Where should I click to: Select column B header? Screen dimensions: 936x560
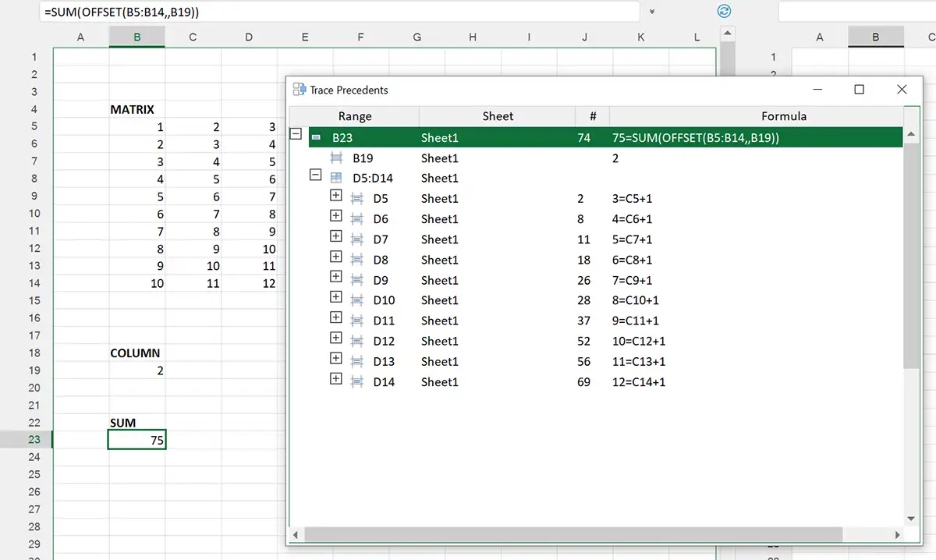pos(136,37)
